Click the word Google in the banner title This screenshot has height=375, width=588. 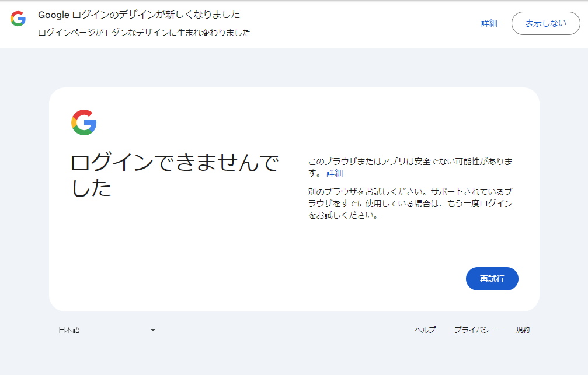tap(54, 15)
